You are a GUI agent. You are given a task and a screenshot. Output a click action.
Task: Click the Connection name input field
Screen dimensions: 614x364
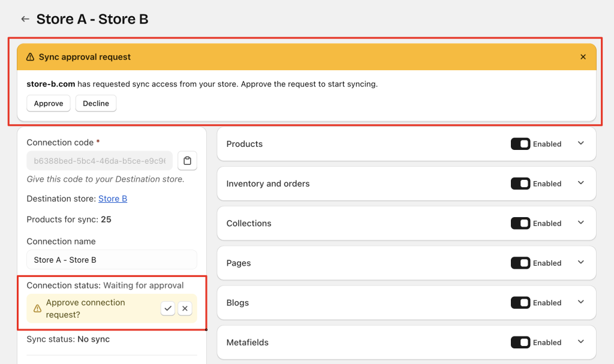(x=112, y=260)
